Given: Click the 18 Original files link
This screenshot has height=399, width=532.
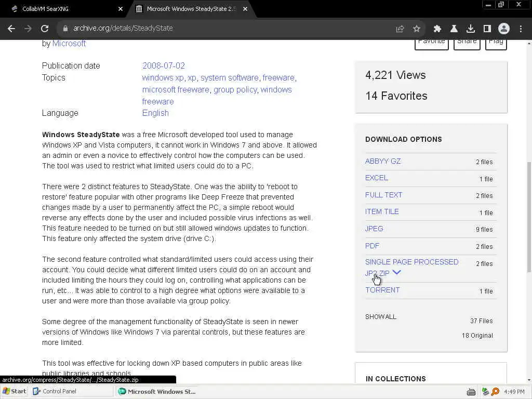Looking at the screenshot, I should [x=477, y=336].
